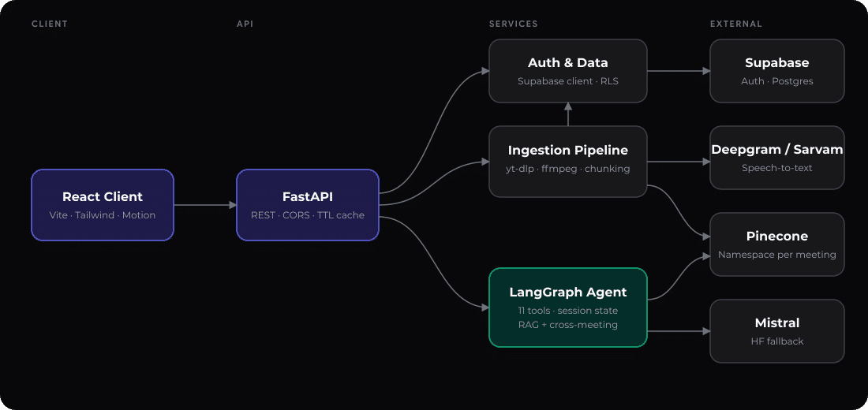Select the FastAPI node
The height and width of the screenshot is (410, 868).
coord(308,205)
